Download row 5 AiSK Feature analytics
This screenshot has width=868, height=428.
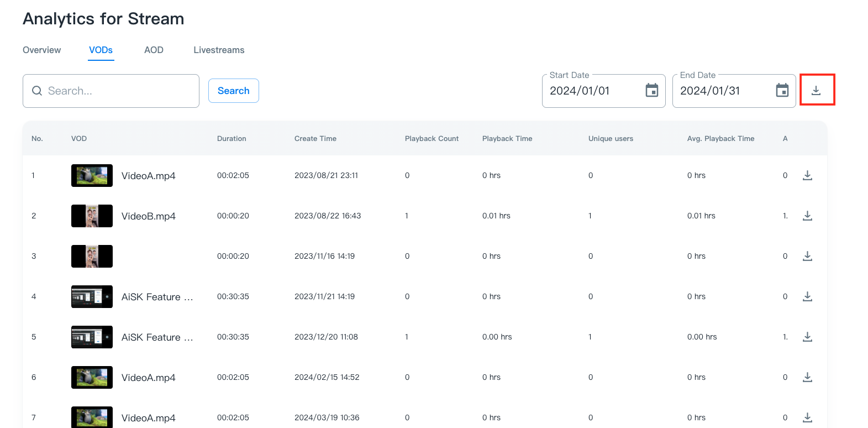click(x=807, y=337)
